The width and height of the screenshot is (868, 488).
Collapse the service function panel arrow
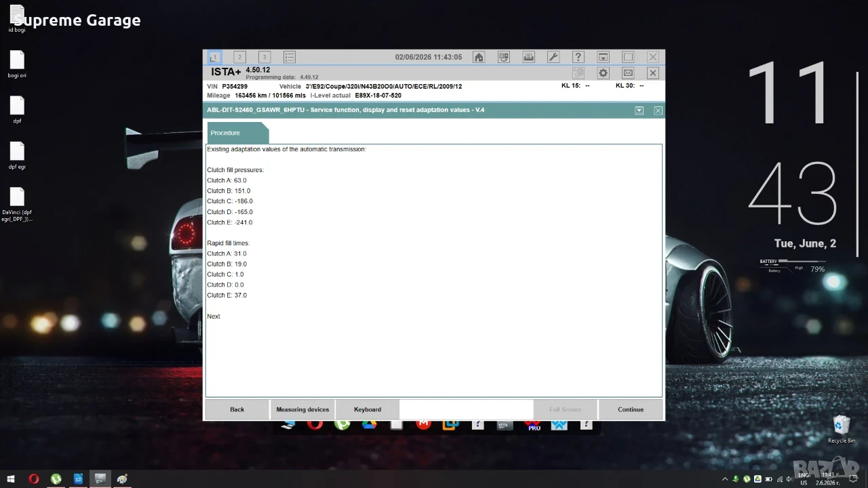pos(639,110)
